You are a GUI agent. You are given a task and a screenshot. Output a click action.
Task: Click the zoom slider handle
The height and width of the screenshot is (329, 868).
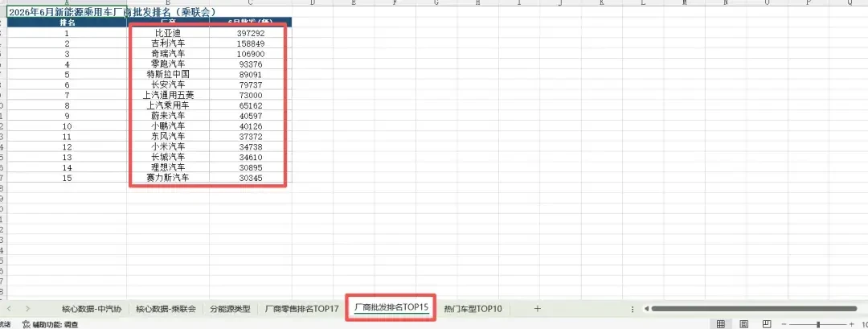click(818, 324)
